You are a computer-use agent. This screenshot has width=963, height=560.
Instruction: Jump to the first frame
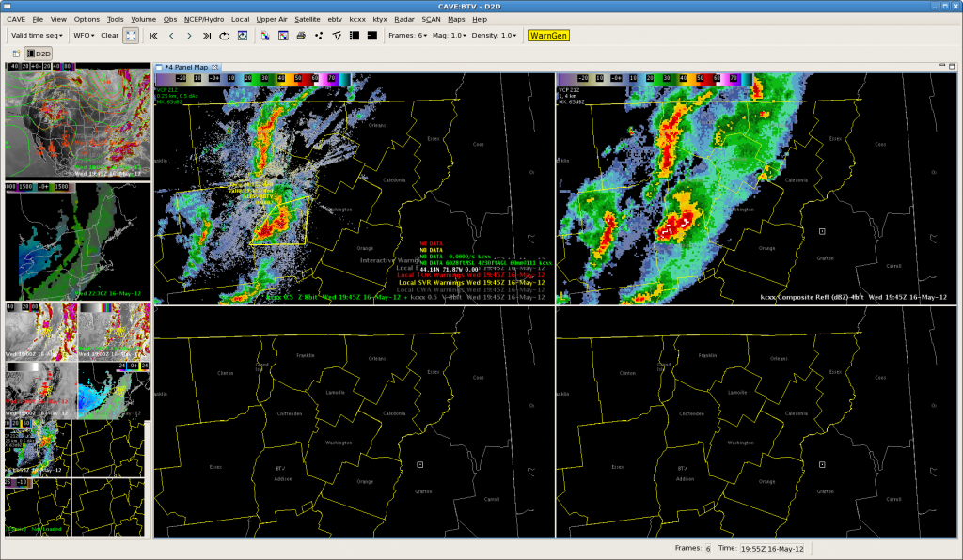point(153,36)
